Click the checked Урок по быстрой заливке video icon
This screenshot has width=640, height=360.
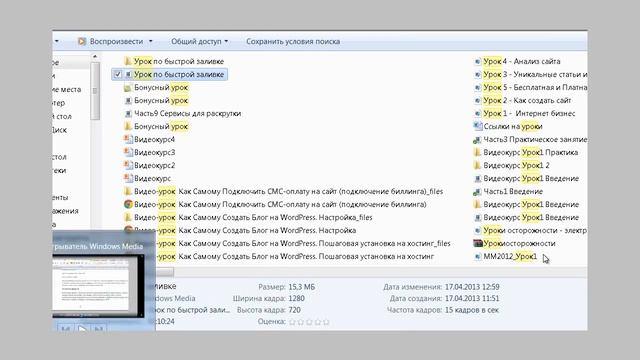pos(128,74)
